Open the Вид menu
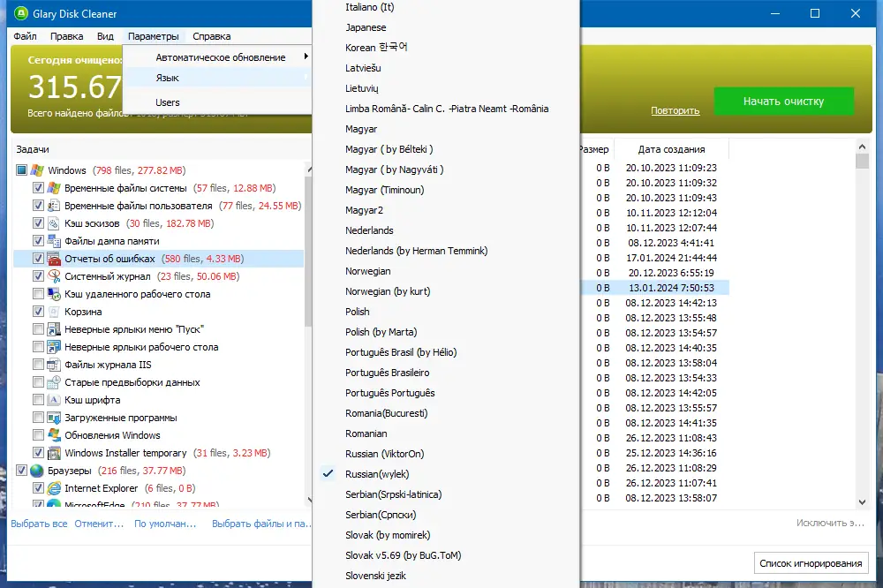Screen dimensions: 883x588 click(x=105, y=36)
